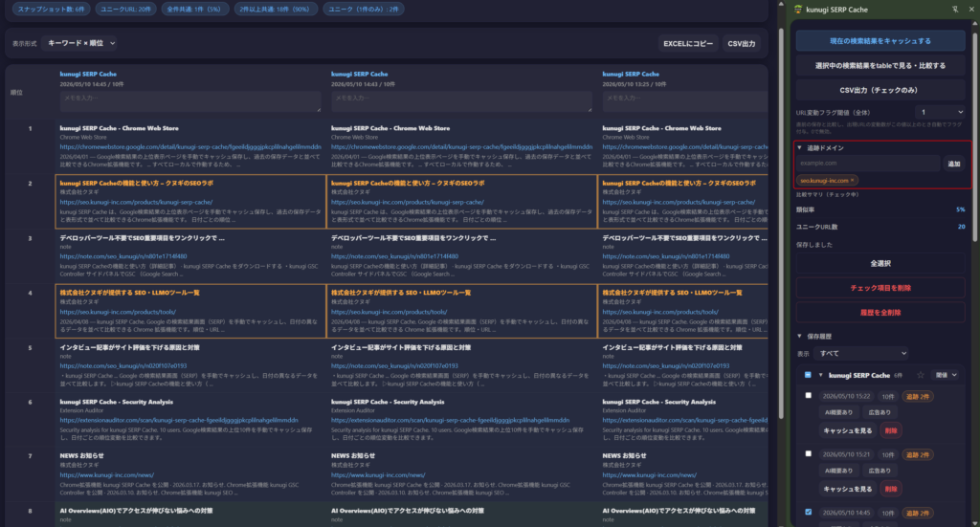Click the memo field in the 13:25 column
The height and width of the screenshot is (527, 980).
[685, 101]
